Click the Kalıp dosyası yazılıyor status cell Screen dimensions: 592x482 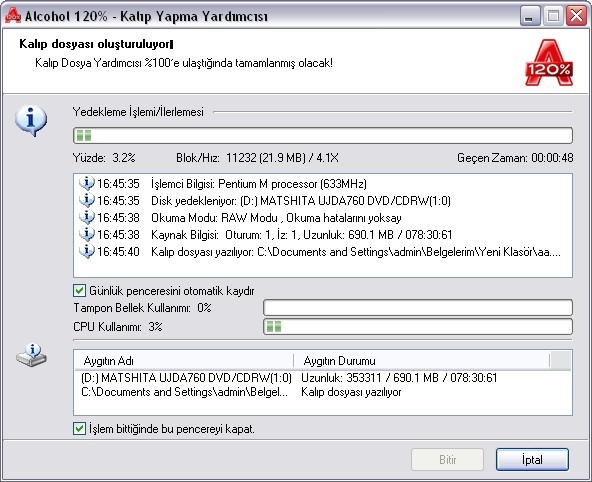pos(351,392)
